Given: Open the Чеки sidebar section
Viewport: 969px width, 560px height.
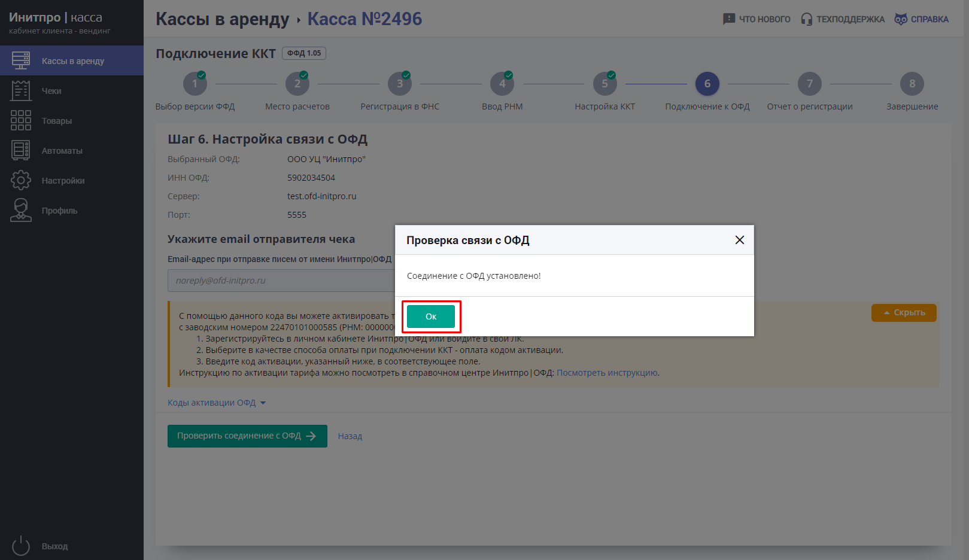Looking at the screenshot, I should click(72, 91).
